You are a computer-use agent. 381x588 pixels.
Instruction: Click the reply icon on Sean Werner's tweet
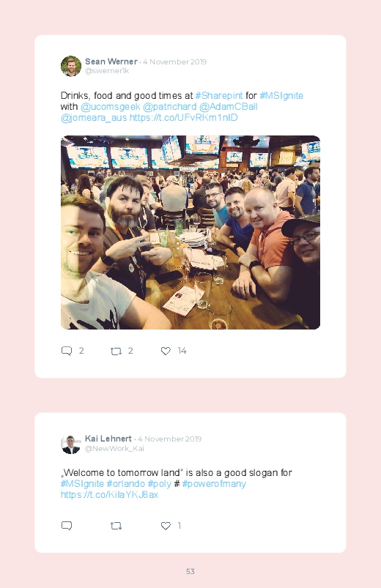point(67,351)
